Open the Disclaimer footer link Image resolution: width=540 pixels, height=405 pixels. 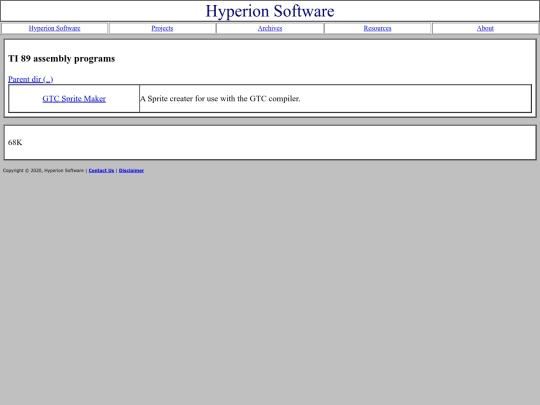(131, 170)
